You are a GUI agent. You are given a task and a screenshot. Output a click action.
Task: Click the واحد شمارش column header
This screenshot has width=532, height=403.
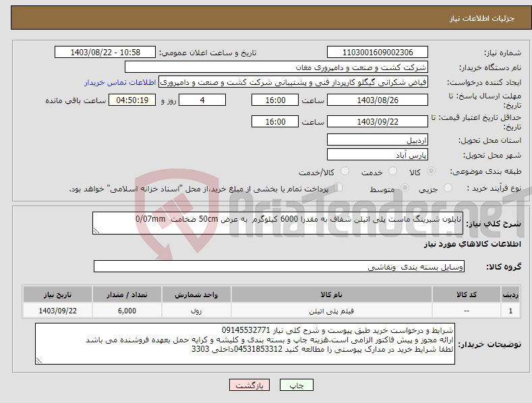point(196,294)
